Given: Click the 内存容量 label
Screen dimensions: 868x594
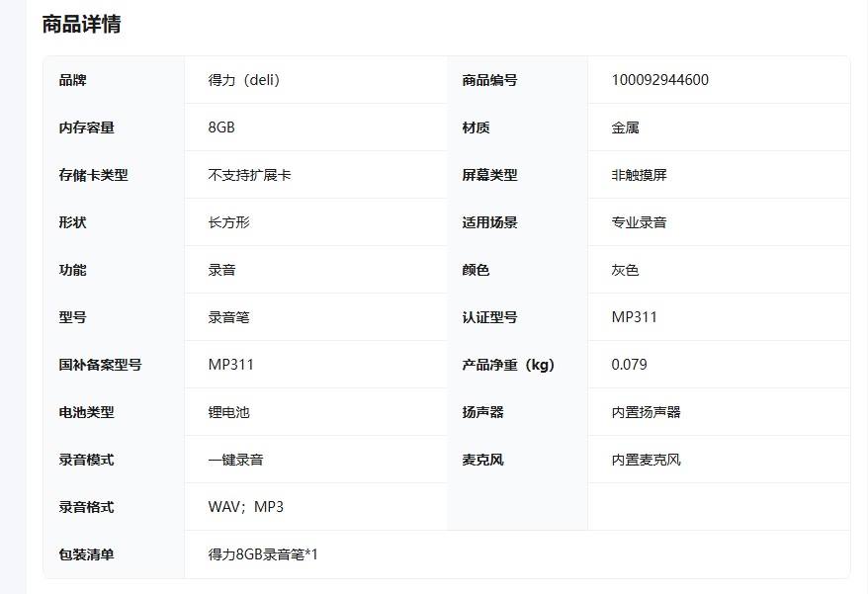Looking at the screenshot, I should 86,127.
